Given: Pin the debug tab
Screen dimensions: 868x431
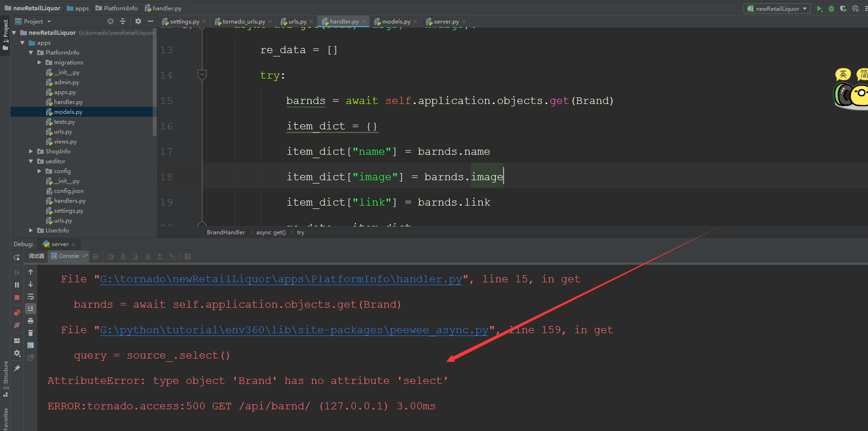Looking at the screenshot, I should (x=17, y=368).
